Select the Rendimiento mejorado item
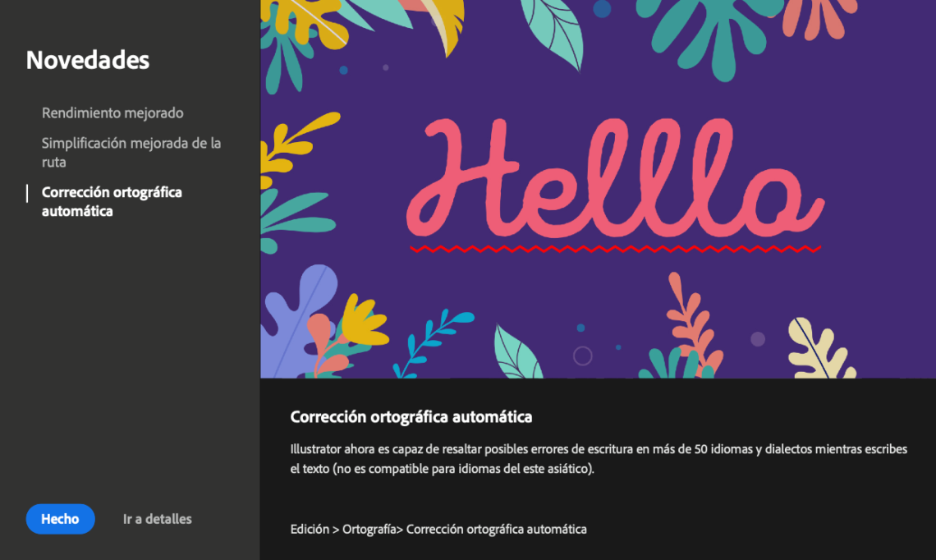 [x=112, y=112]
